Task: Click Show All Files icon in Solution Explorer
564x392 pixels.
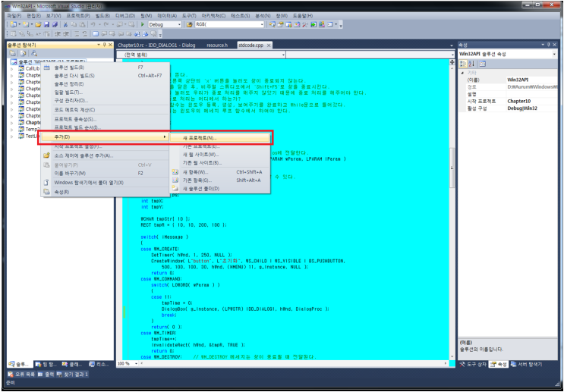Action: click(x=23, y=53)
